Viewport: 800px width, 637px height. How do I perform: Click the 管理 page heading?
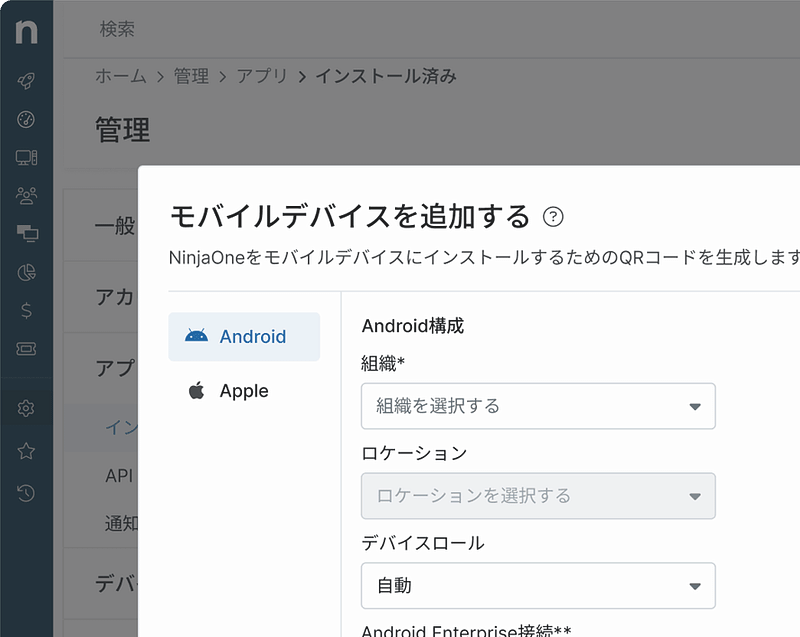coord(122,130)
